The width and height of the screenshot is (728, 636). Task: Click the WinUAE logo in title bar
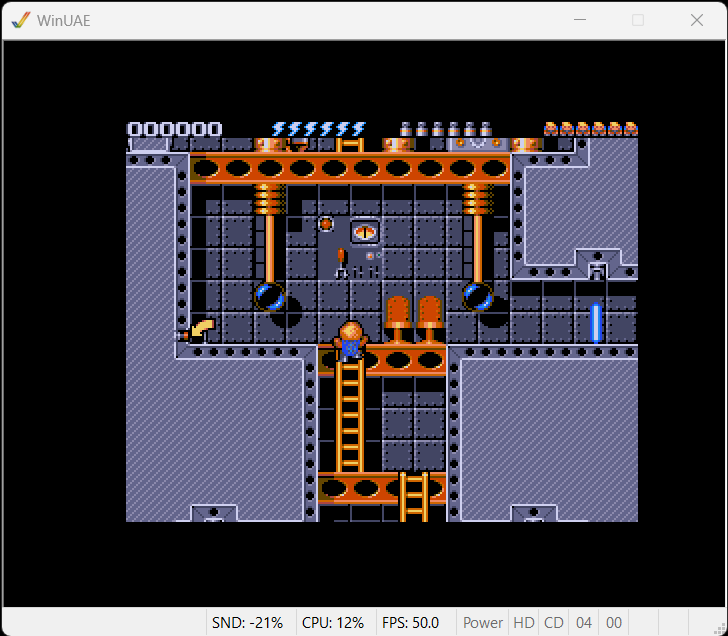click(21, 20)
